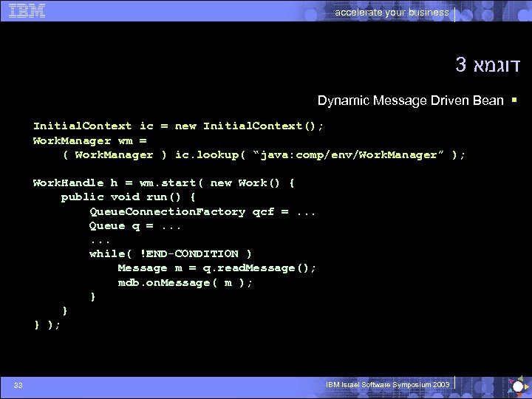Viewport: 532px width, 399px height.
Task: Click the ic.lookup java:comp/env/WorkManager line
Action: [x=264, y=155]
